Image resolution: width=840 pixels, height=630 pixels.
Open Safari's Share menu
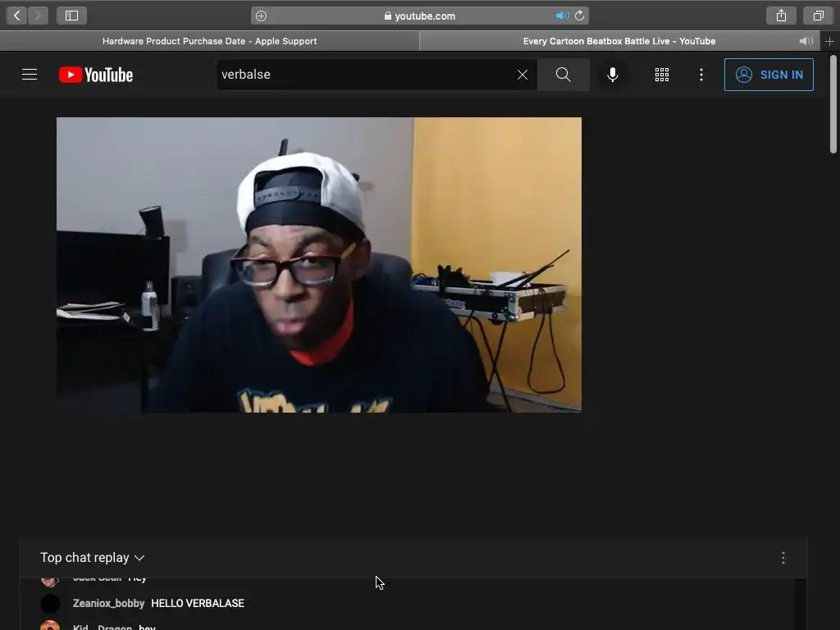pyautogui.click(x=781, y=16)
